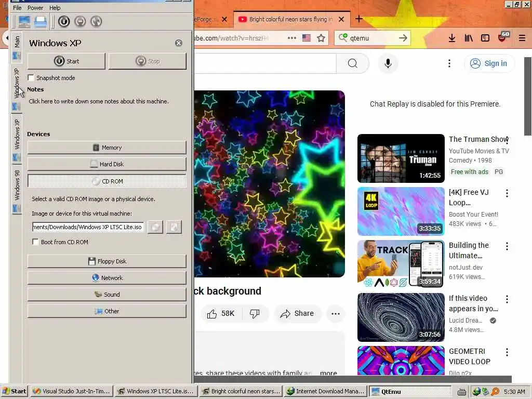This screenshot has height=399, width=532.
Task: Dislike the video with thumbs-down icon
Action: [255, 313]
